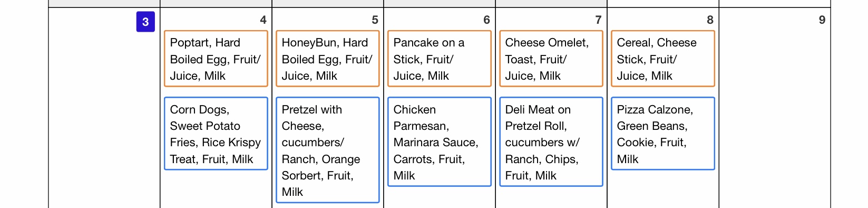The width and height of the screenshot is (868, 208).
Task: Open the Pretzel with Cheese lunch entry
Action: point(328,150)
